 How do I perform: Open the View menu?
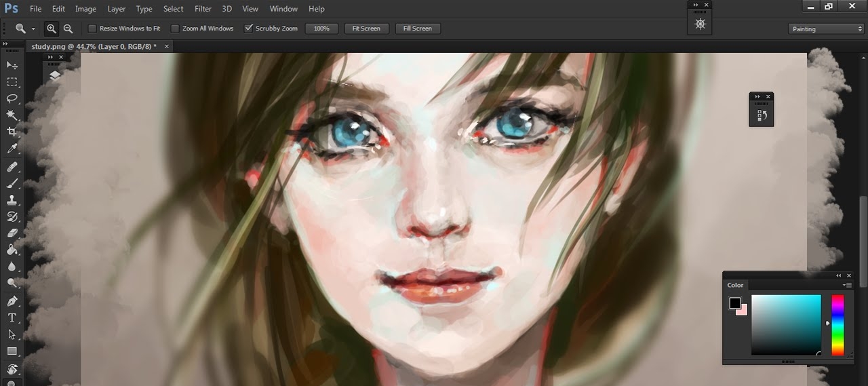coord(250,9)
